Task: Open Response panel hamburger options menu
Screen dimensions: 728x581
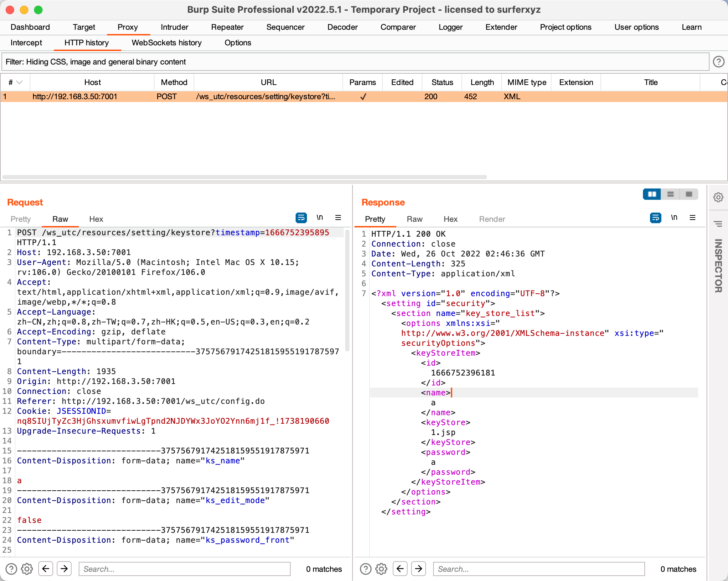Action: (693, 218)
